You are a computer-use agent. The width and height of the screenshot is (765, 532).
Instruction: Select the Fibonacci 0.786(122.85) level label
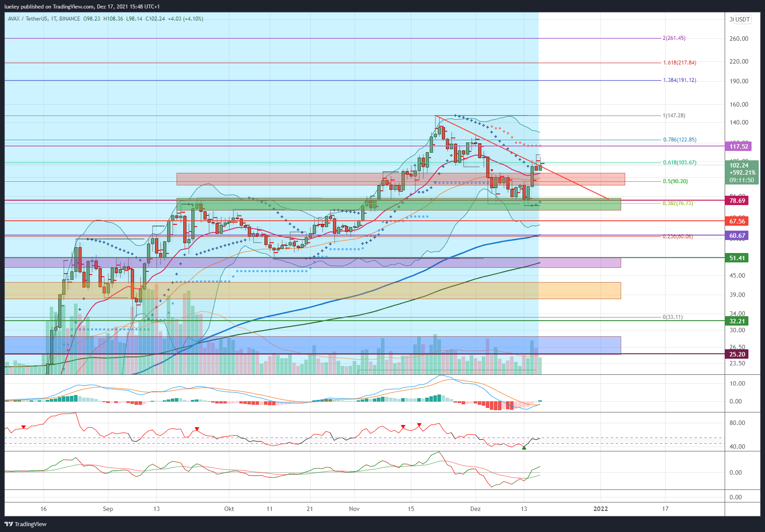click(x=680, y=140)
